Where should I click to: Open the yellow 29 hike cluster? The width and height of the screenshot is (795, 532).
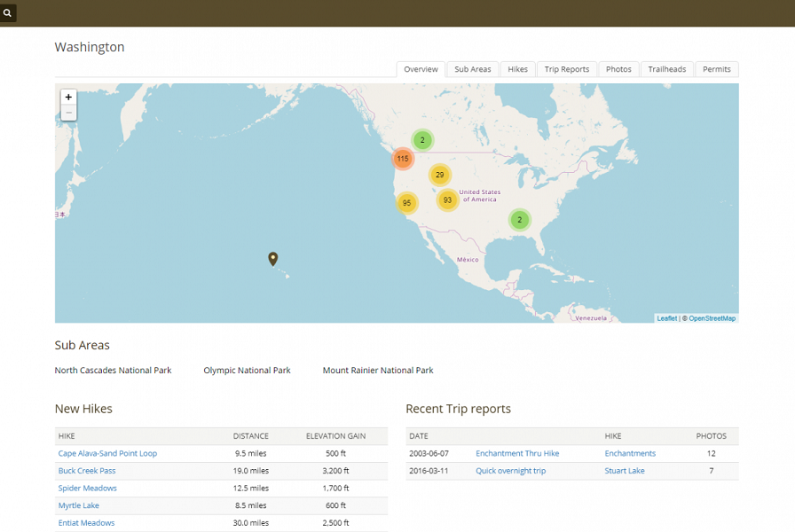point(439,175)
